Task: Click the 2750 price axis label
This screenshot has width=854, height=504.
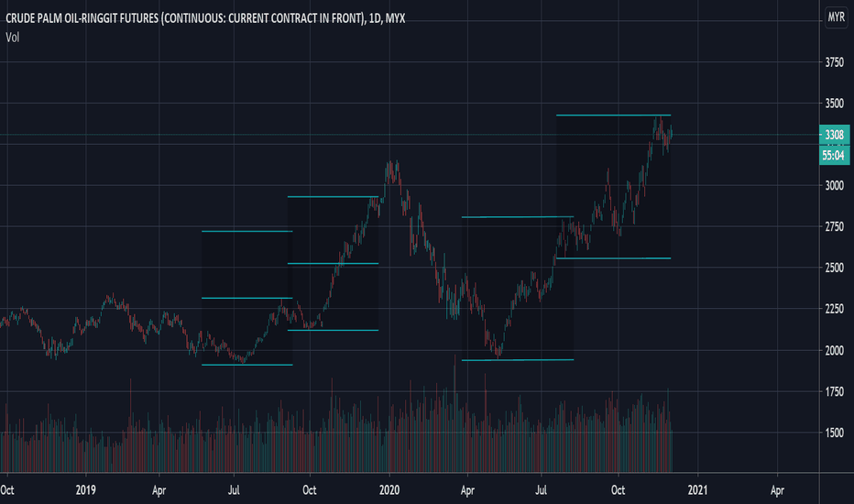Action: click(834, 226)
